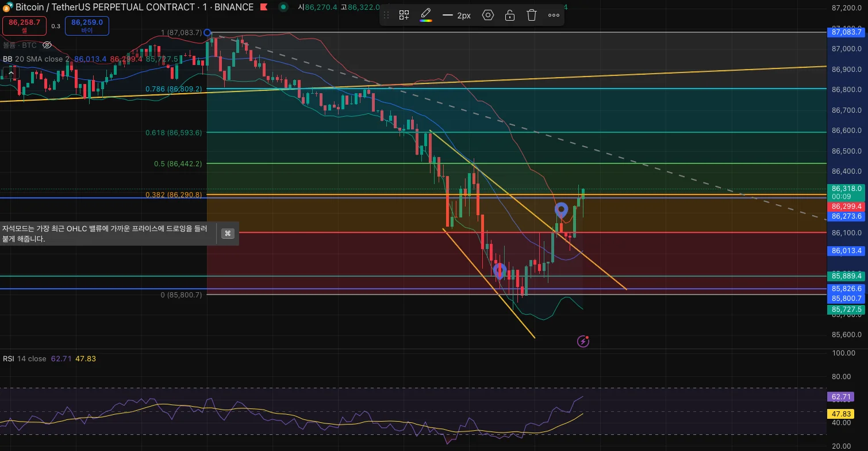
Task: Select the RSI 14 close indicator legend
Action: pyautogui.click(x=25, y=358)
